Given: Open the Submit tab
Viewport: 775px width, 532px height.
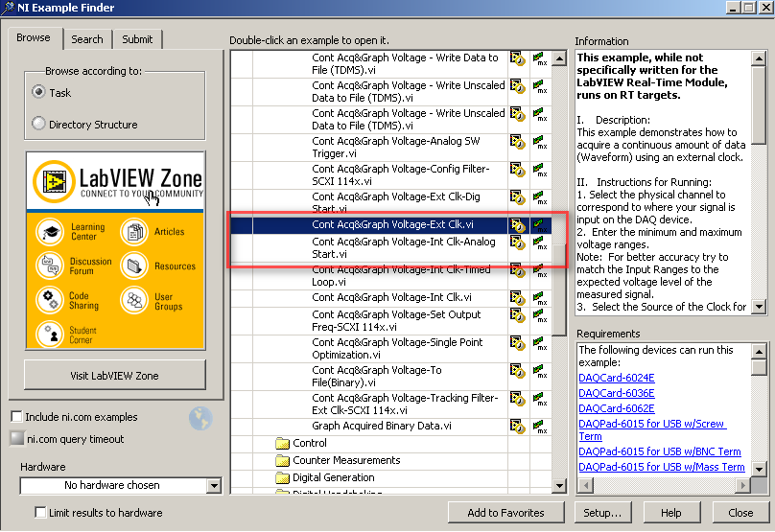Looking at the screenshot, I should (137, 39).
